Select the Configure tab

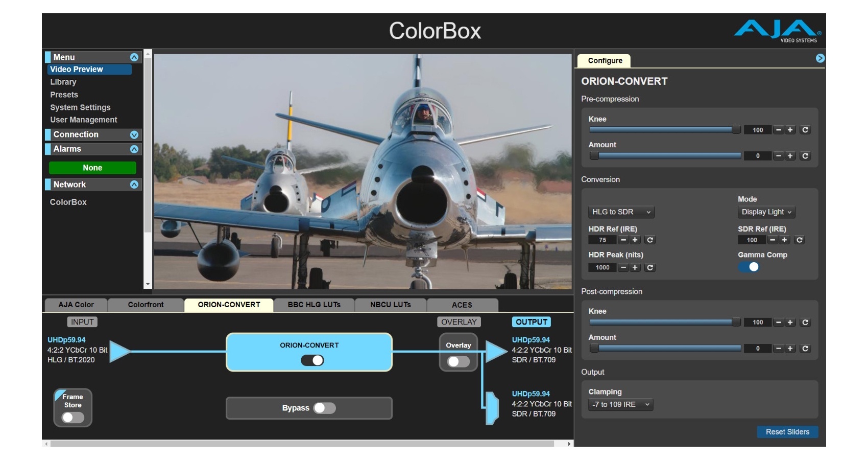pyautogui.click(x=605, y=61)
